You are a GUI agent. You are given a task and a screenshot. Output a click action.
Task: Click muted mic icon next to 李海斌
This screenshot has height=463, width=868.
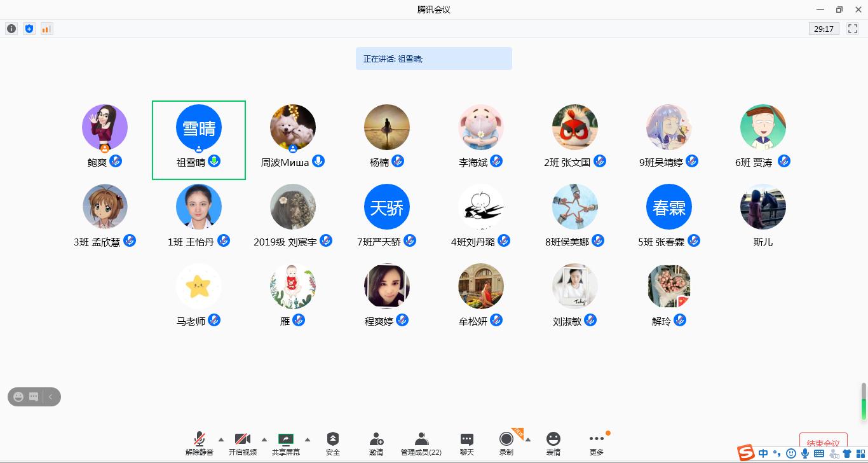coord(497,162)
